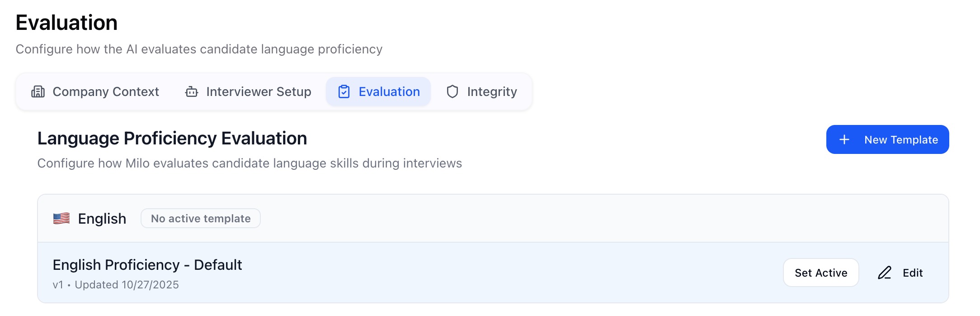The image size is (980, 316).
Task: Click the Language Proficiency Evaluation heading
Action: pyautogui.click(x=172, y=139)
